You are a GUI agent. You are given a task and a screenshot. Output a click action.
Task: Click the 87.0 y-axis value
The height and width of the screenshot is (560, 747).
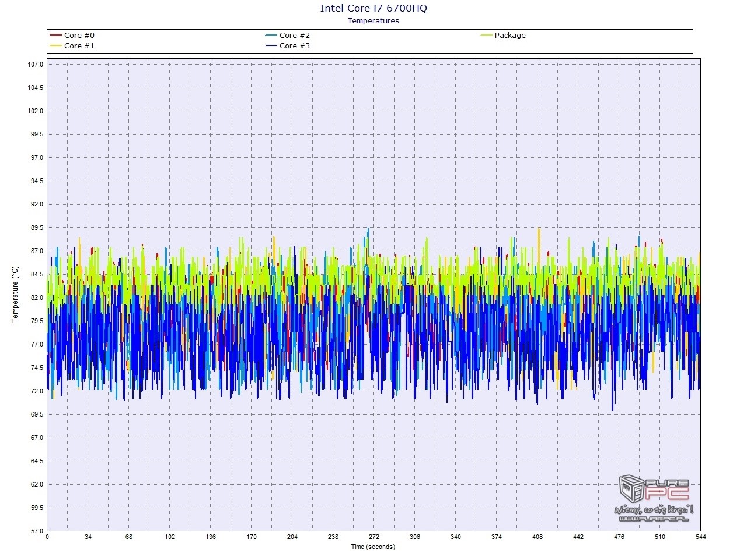[37, 251]
